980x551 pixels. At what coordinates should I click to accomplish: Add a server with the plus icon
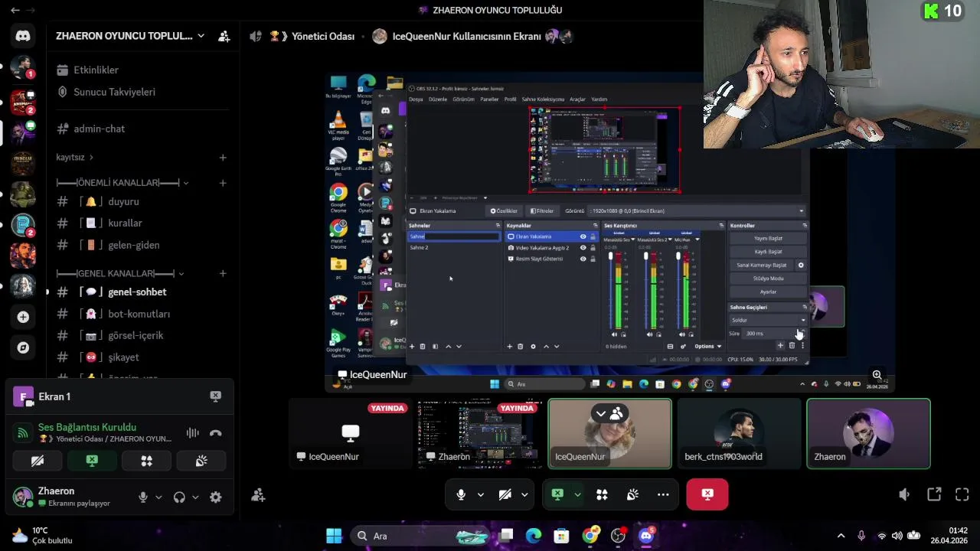click(x=23, y=317)
